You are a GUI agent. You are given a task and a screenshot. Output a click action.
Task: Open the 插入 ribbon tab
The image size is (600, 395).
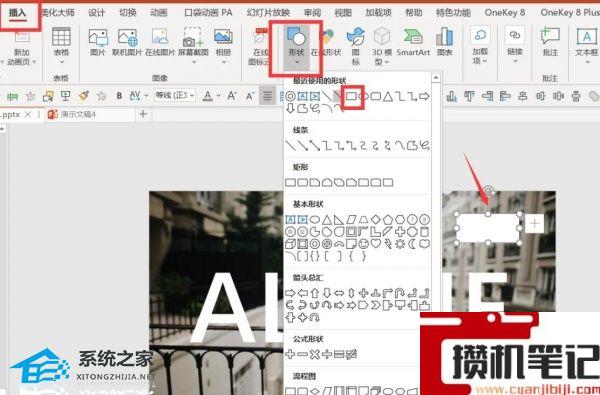tap(18, 13)
